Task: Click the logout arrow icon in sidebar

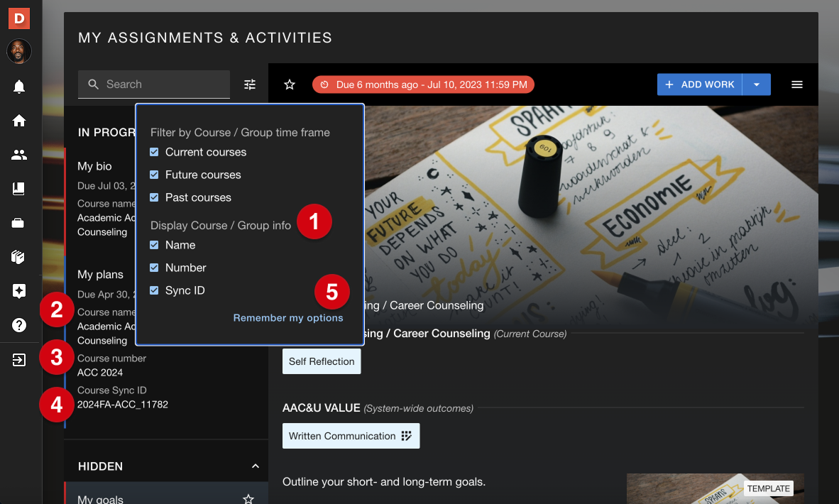Action: click(x=18, y=360)
